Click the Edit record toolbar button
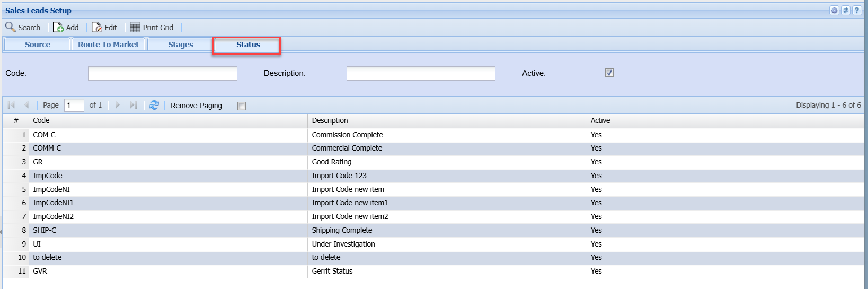868x289 pixels. pos(104,28)
